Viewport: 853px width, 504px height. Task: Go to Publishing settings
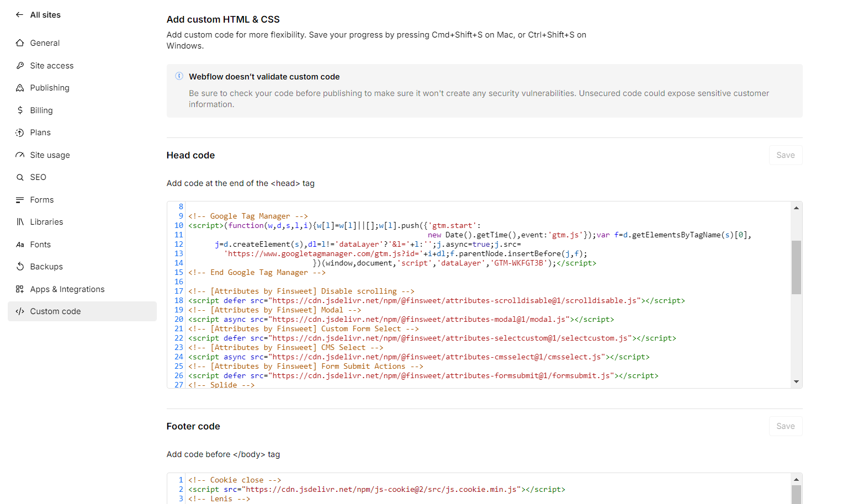[x=82, y=88]
